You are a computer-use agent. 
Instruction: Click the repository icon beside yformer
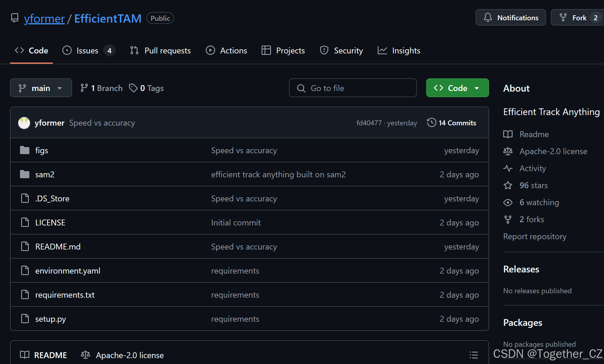point(15,18)
